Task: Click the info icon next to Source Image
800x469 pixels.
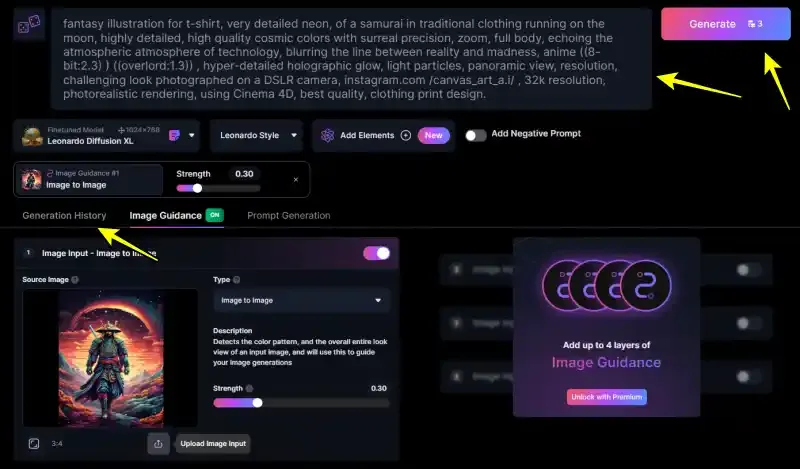Action: tap(75, 280)
